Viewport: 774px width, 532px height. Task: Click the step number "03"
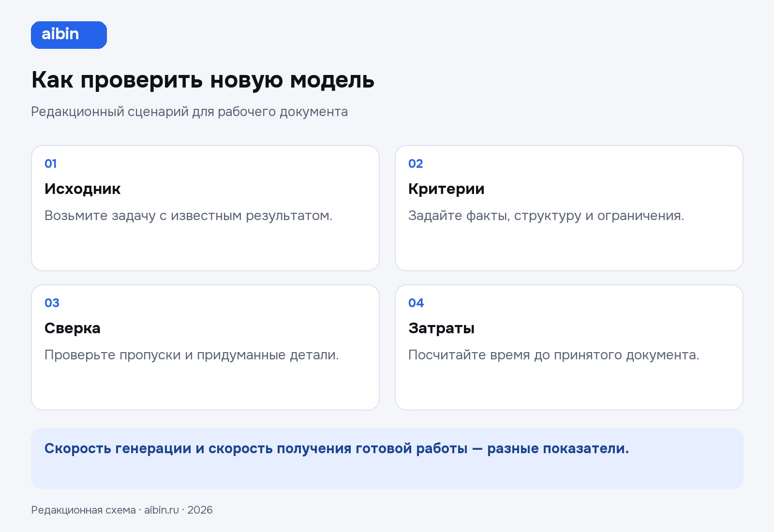coord(52,303)
